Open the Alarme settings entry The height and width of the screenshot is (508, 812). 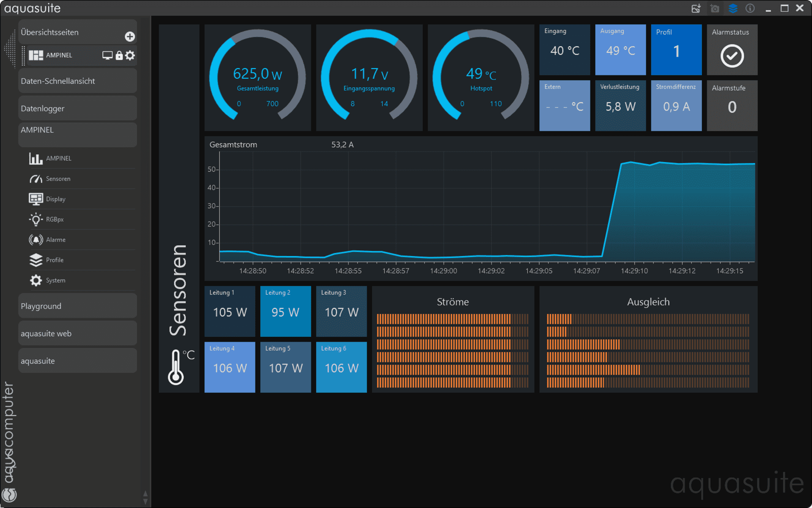(x=55, y=240)
